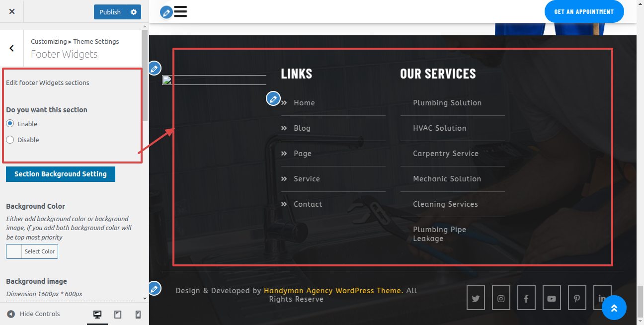Open the Facebook social icon
The width and height of the screenshot is (644, 325).
(526, 298)
